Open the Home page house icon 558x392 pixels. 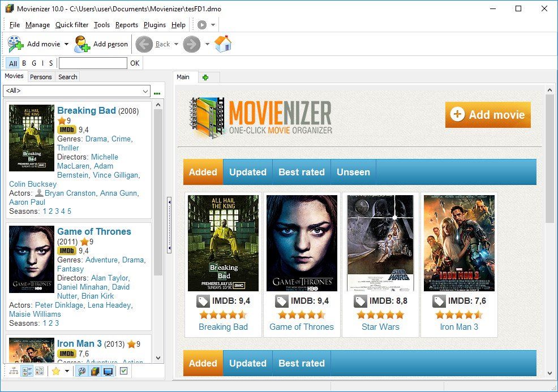223,44
